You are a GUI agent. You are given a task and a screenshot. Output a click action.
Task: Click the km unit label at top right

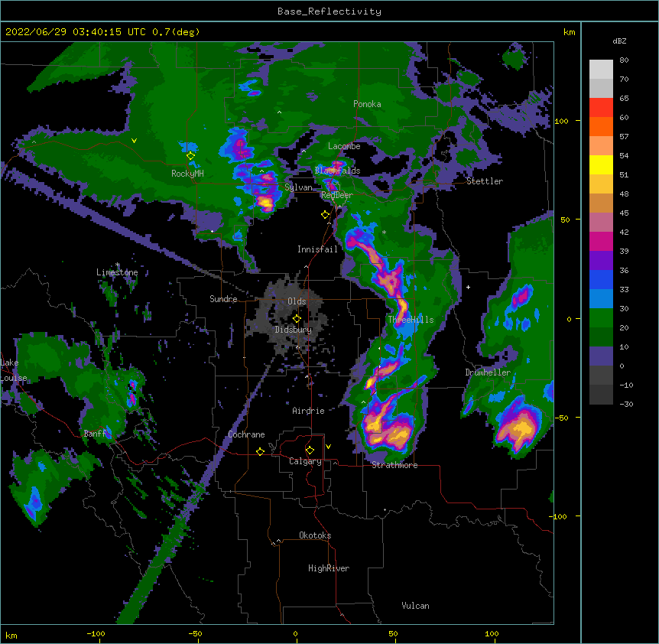(x=569, y=32)
